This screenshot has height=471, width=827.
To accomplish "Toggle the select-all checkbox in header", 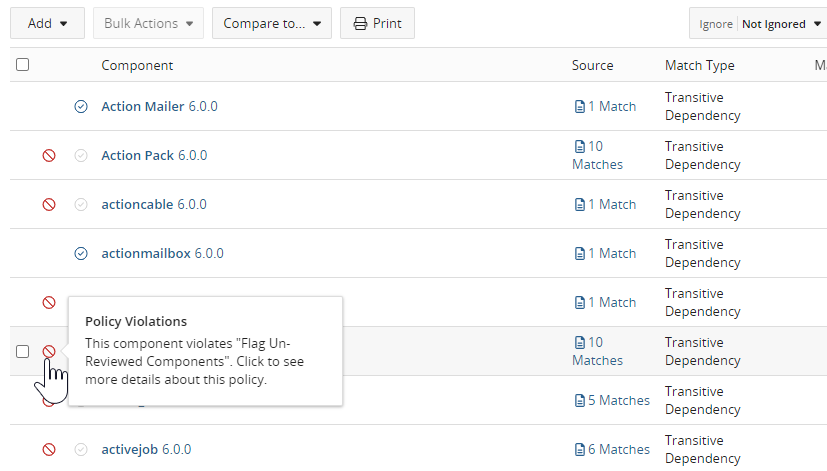I will coord(22,65).
